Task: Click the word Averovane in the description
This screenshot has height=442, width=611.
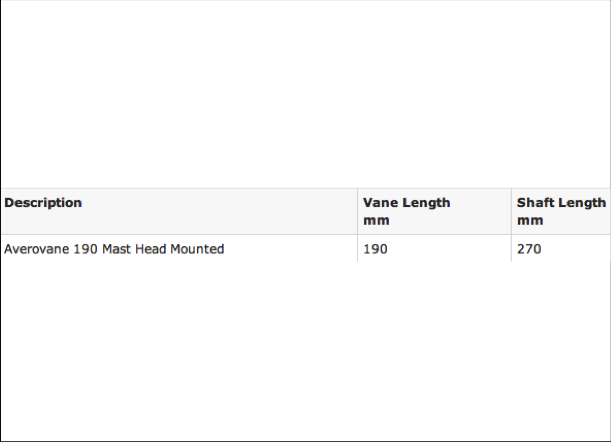Action: coord(36,249)
